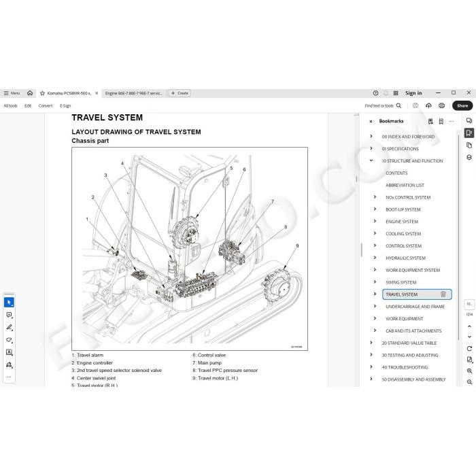The image size is (476, 476).
Task: Click the zoom in magnifier icon
Action: pos(469,371)
